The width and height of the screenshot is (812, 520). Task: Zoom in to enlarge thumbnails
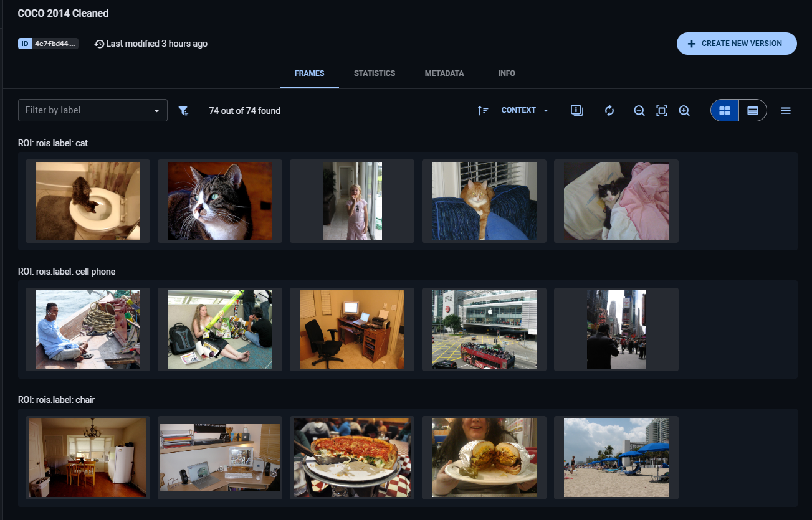pos(684,110)
